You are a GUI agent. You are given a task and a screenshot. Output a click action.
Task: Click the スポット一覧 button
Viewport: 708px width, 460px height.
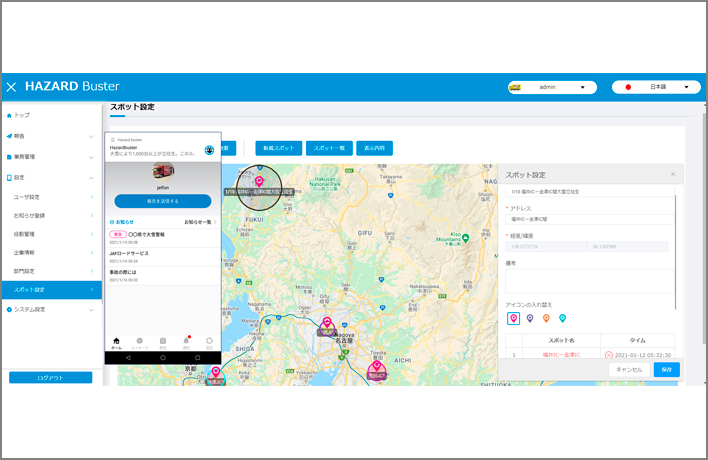pos(329,148)
